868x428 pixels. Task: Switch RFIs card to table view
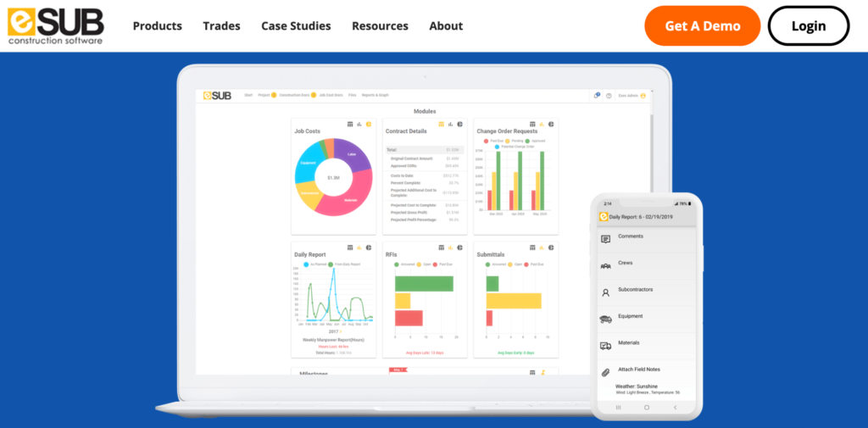(441, 247)
